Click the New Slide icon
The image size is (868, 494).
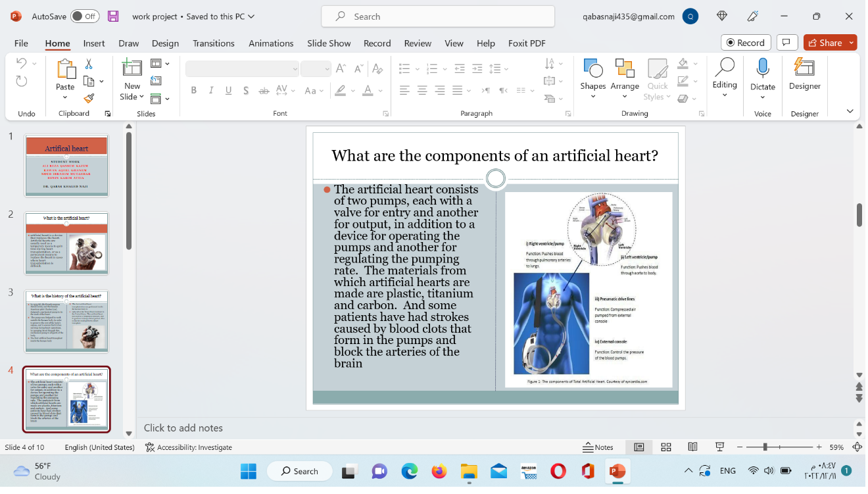132,68
